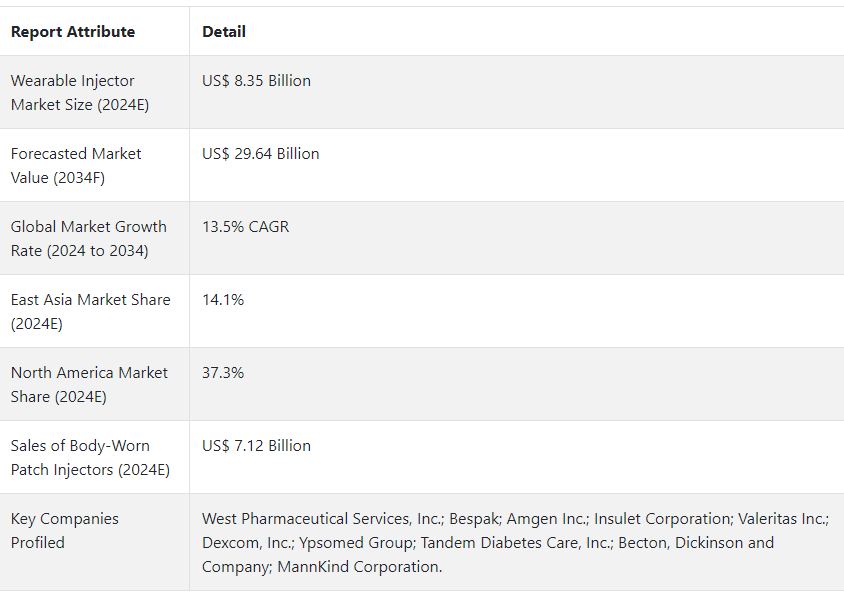Click 'North America Market Share (2024E)' cell
844x596 pixels.
pyautogui.click(x=89, y=385)
